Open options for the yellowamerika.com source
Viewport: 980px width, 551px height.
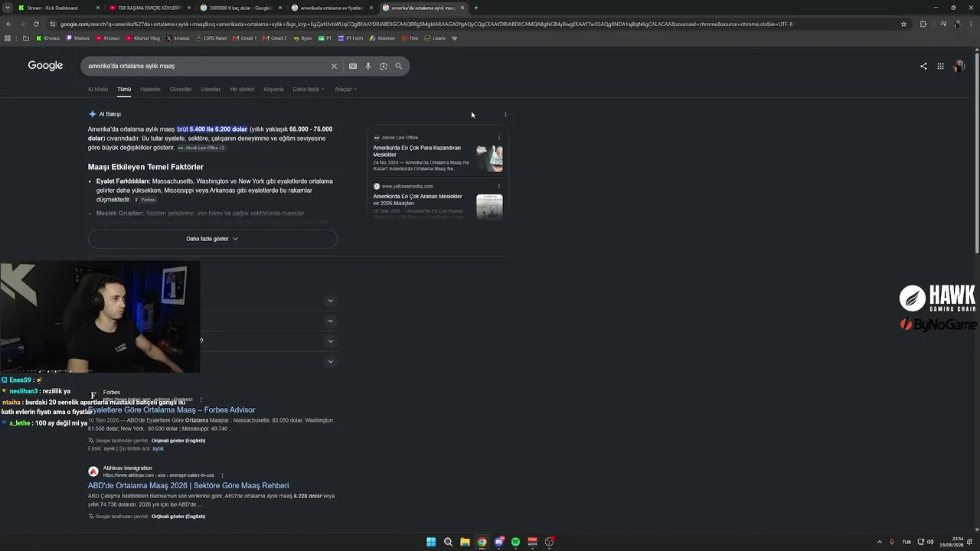click(499, 186)
